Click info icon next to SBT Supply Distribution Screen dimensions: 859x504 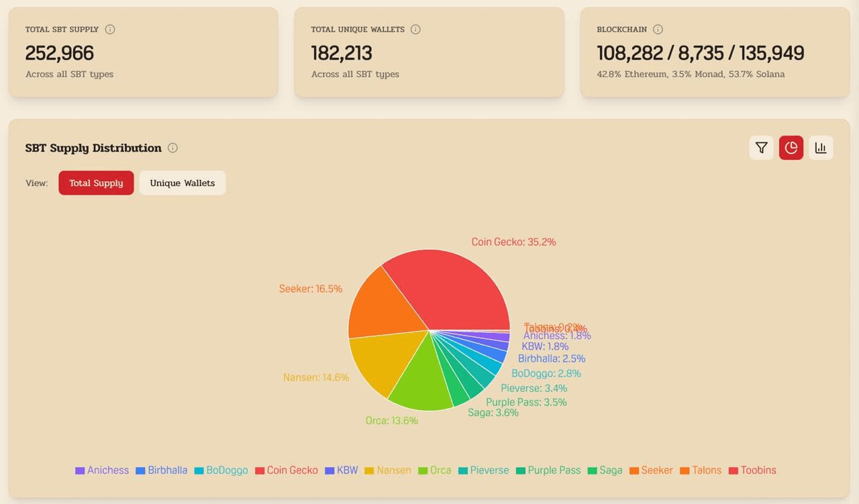pos(172,148)
